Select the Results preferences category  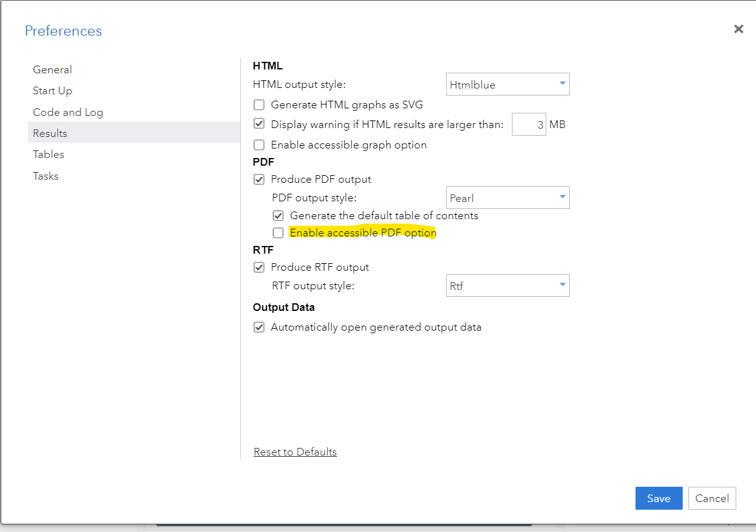click(x=49, y=133)
